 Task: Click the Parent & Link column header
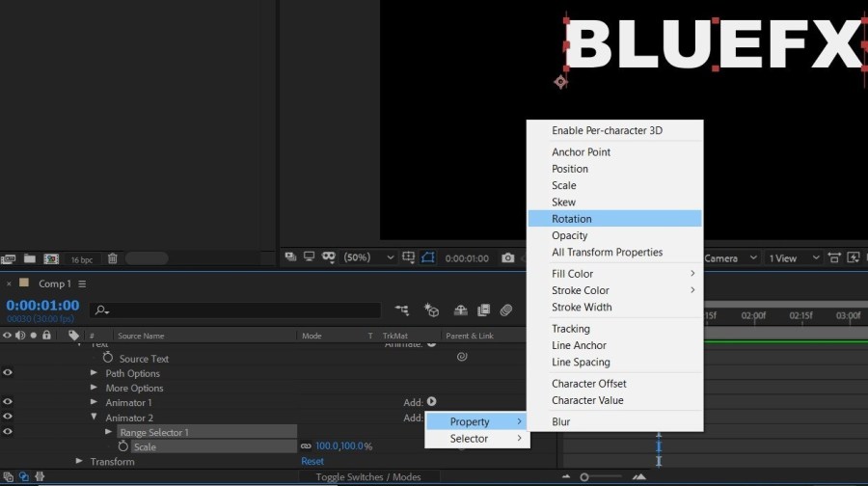pos(470,336)
